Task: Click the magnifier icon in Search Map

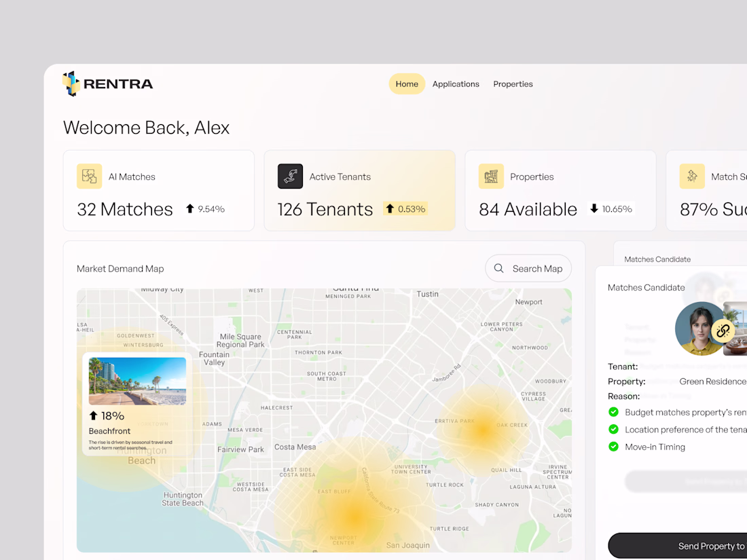Action: click(499, 269)
